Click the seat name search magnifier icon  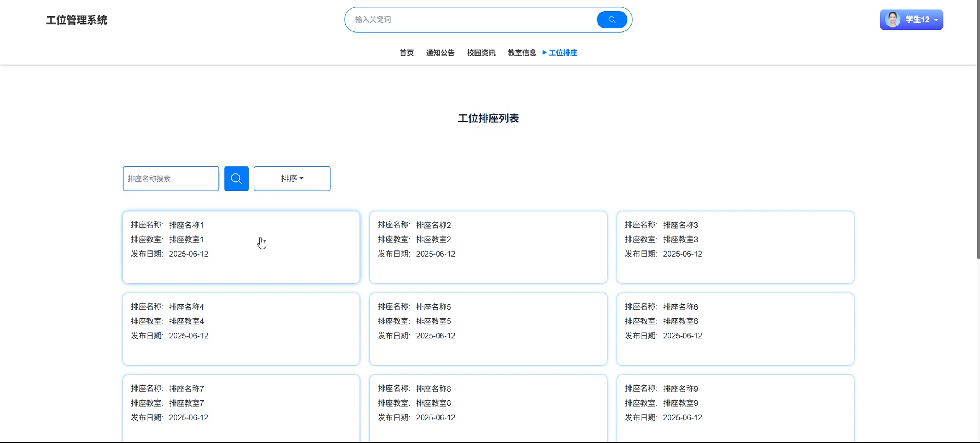point(236,178)
